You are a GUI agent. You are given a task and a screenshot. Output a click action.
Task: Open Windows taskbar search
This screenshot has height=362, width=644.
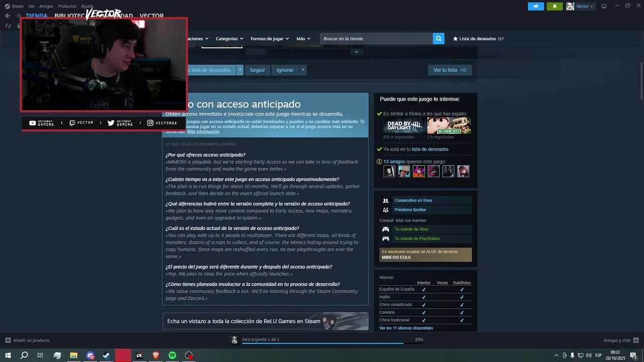click(24, 355)
